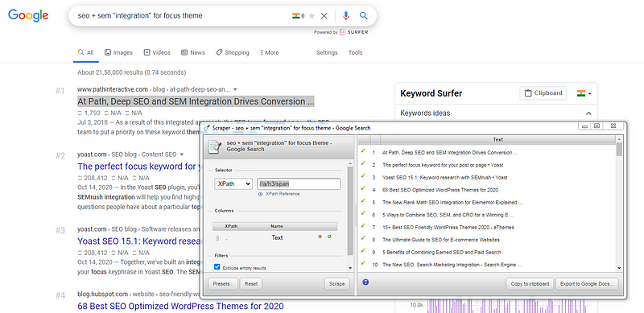Click the star icon in search bar
The height and width of the screenshot is (313, 644).
tap(312, 16)
